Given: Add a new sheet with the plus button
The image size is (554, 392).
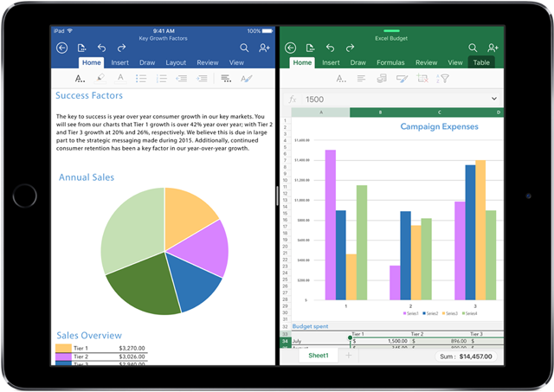Looking at the screenshot, I should (x=348, y=356).
